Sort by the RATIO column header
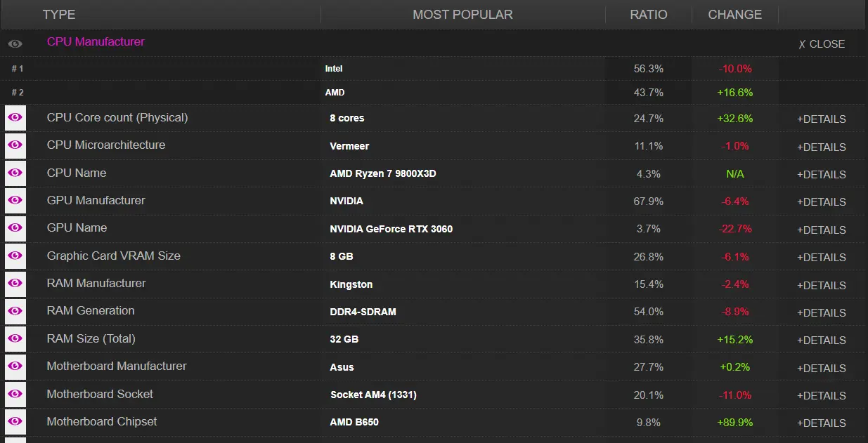Image resolution: width=868 pixels, height=443 pixels. click(x=649, y=15)
